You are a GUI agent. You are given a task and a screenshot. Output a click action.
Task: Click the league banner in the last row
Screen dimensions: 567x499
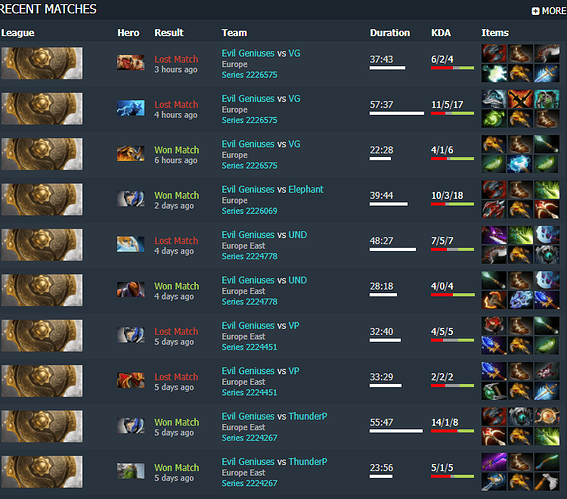pos(42,472)
